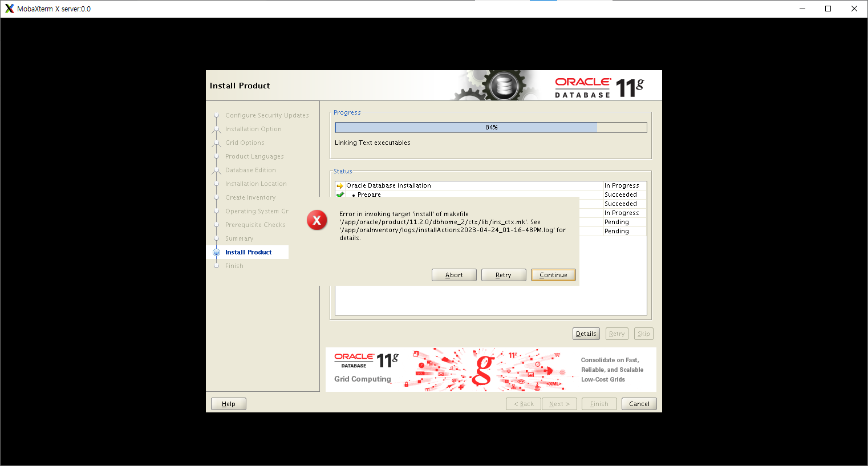The image size is (868, 466).
Task: Select Create Inventory step
Action: click(250, 197)
